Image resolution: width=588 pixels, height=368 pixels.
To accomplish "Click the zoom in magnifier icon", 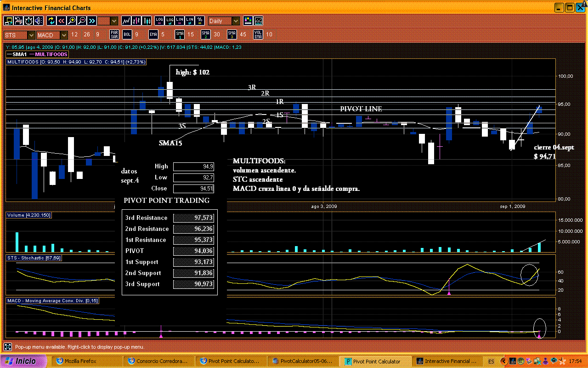I will point(72,21).
